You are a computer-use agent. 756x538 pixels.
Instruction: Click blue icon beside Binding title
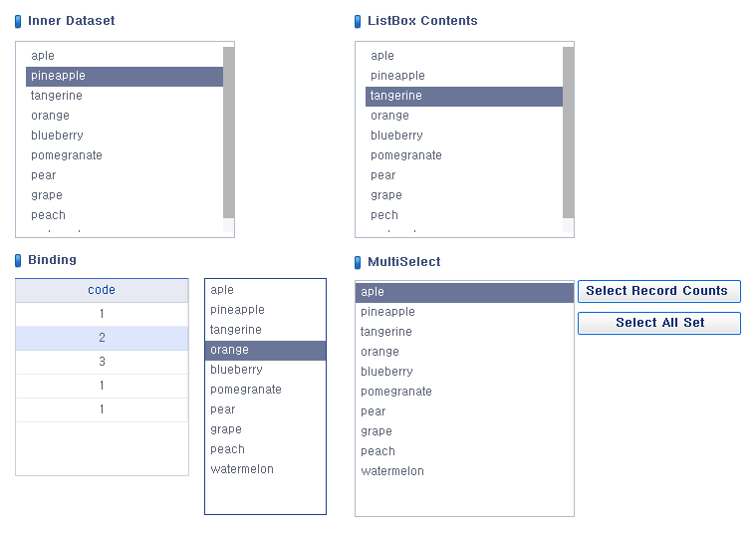[x=18, y=261]
